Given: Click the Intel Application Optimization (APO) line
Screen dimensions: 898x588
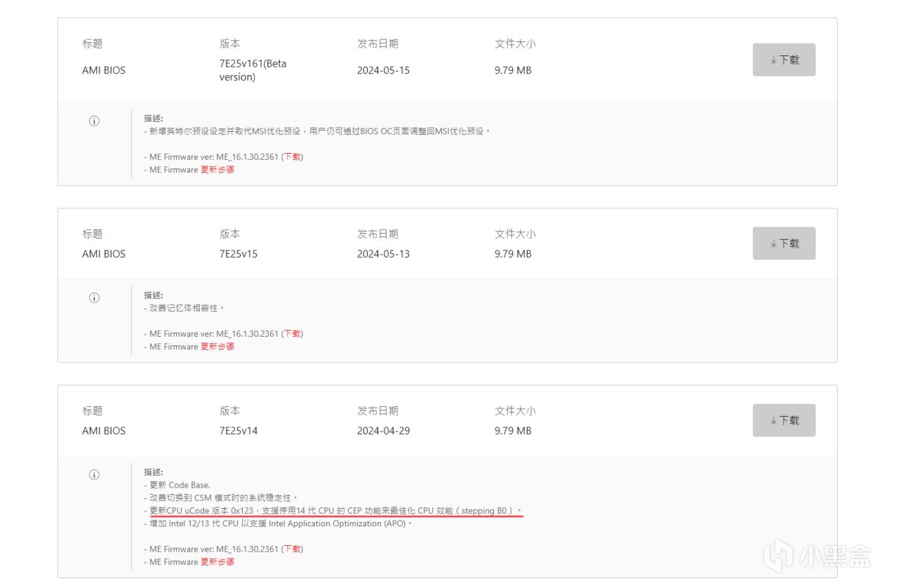Looking at the screenshot, I should click(278, 523).
